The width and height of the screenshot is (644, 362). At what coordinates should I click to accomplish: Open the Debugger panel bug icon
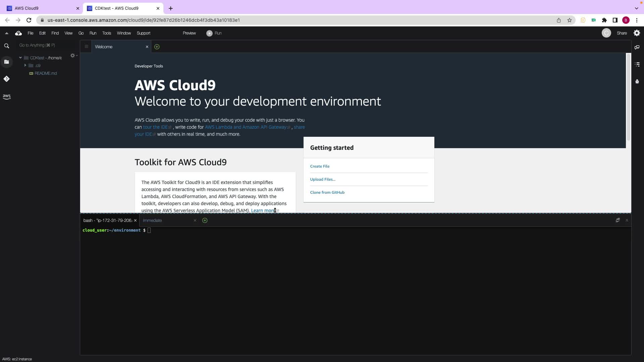click(637, 81)
